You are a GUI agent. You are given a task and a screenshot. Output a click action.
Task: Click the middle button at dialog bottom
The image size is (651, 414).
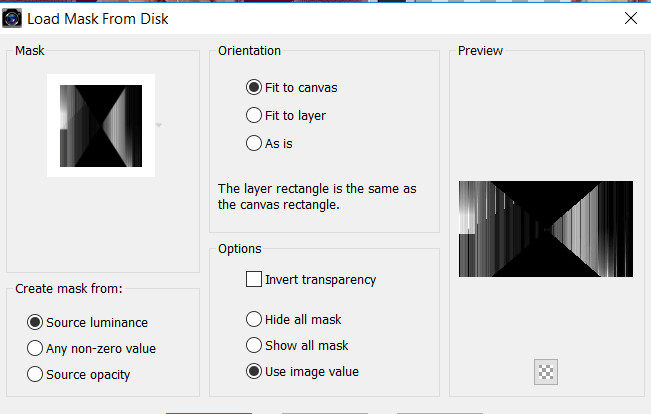tap(325, 410)
